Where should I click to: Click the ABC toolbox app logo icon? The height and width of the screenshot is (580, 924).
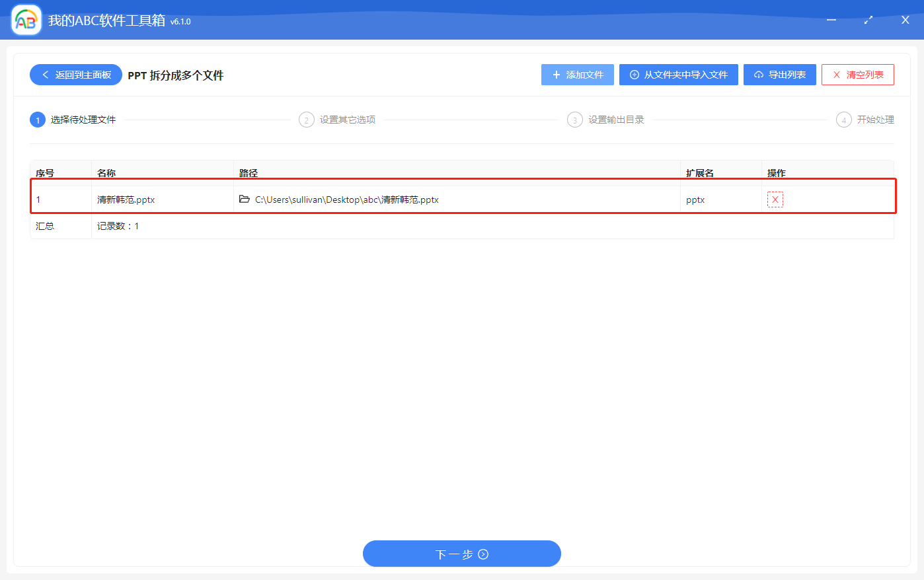(26, 19)
